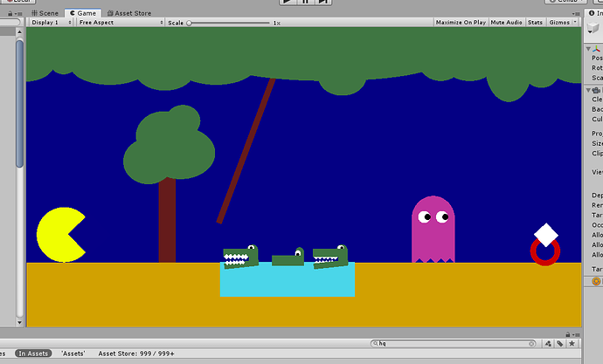603x364 pixels.
Task: Open the Gizmos dropdown arrow
Action: pos(575,23)
